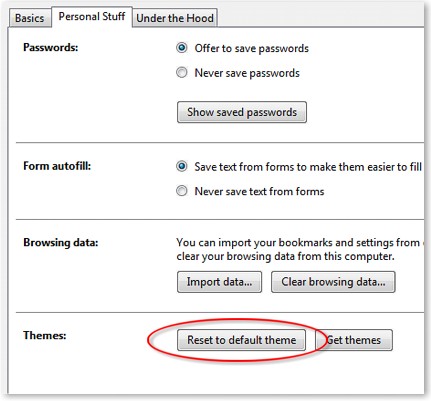The image size is (431, 401).
Task: Click the browsing data description text
Action: (x=300, y=249)
